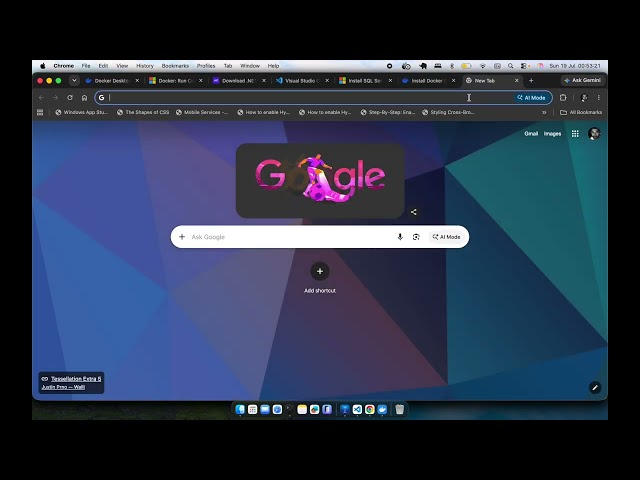Open the Extensions puzzle icon
The height and width of the screenshot is (480, 640).
tap(563, 98)
